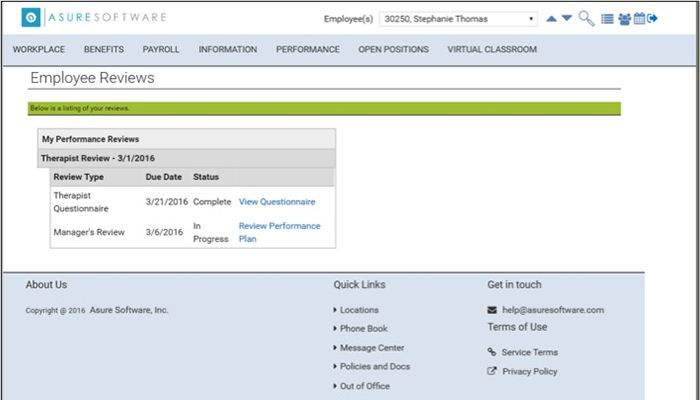Open the calendar icon in header
Screen dimensions: 700x400
(x=639, y=18)
